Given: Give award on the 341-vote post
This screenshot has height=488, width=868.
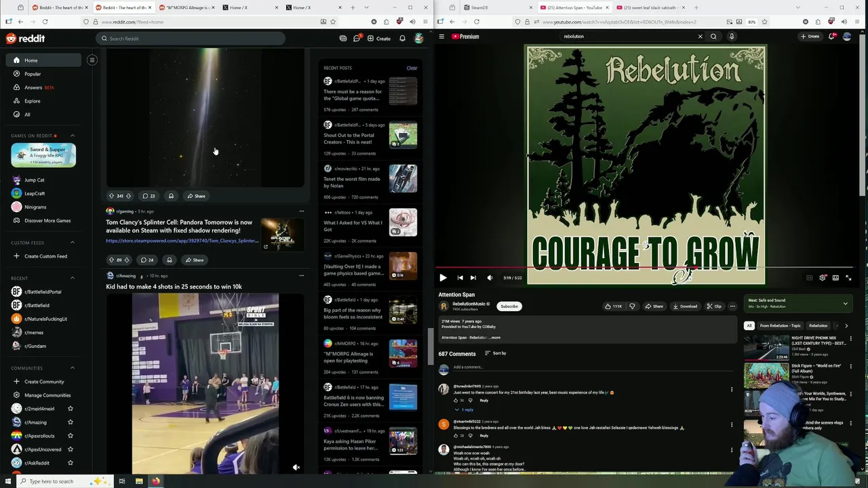Looking at the screenshot, I should (x=171, y=196).
